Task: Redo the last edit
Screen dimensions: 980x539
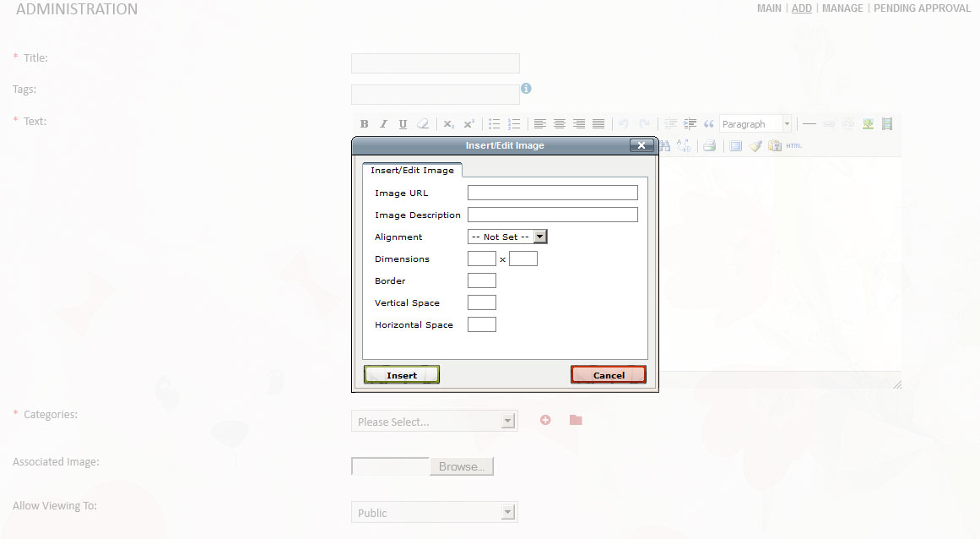Action: [644, 124]
